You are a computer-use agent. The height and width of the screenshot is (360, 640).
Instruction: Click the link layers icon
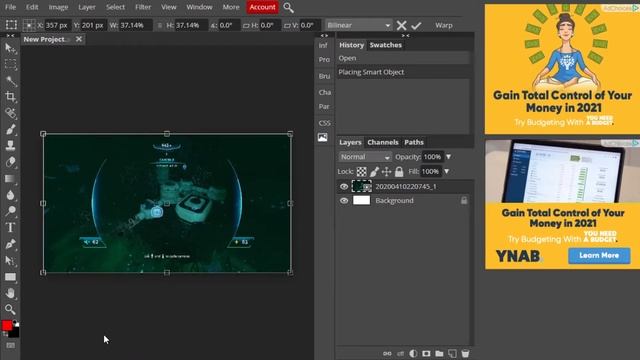[x=387, y=353]
